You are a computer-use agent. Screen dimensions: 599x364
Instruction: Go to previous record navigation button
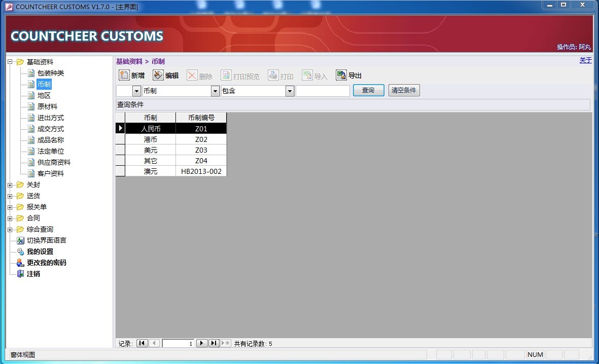click(x=154, y=343)
